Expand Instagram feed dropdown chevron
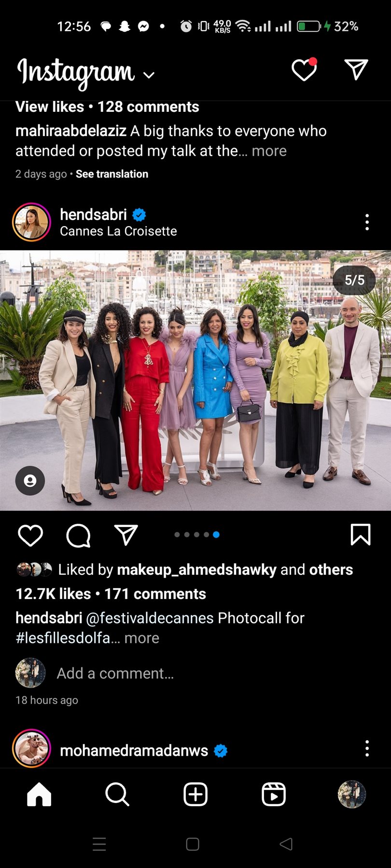391x868 pixels. [x=149, y=75]
